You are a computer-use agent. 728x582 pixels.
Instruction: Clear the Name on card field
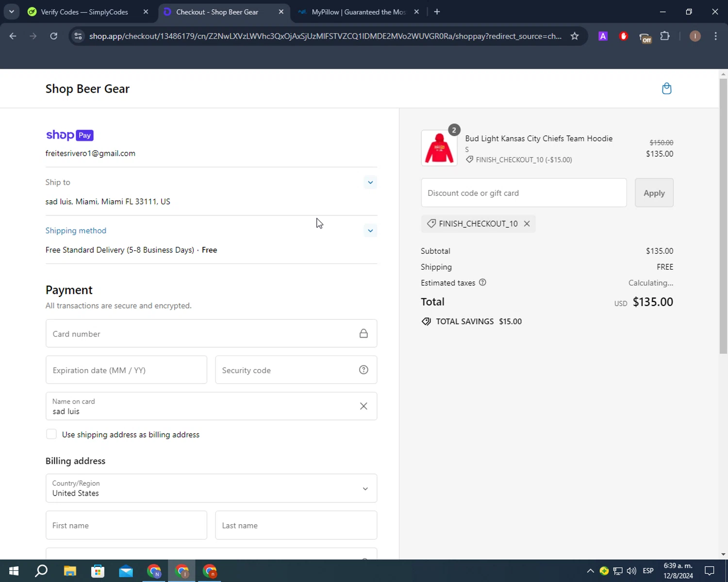click(x=364, y=406)
